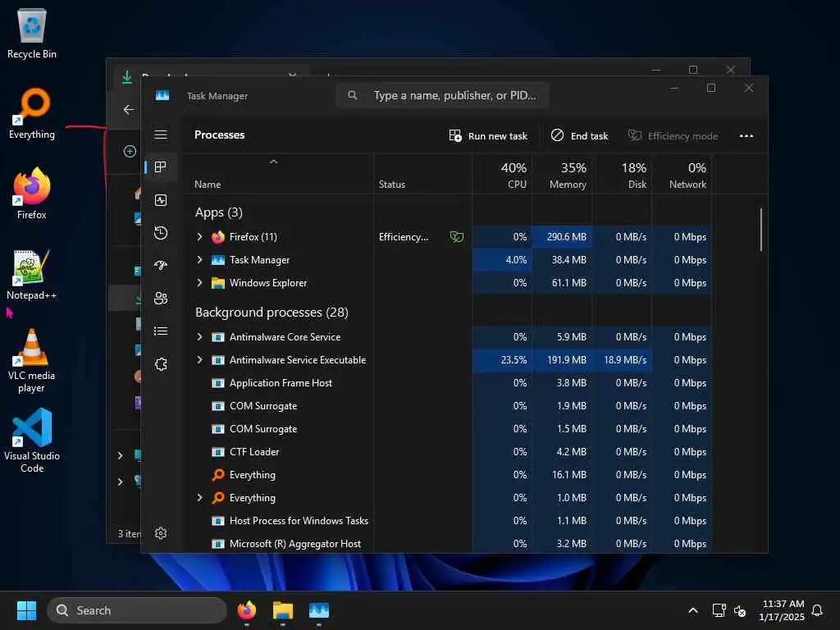This screenshot has height=630, width=840.
Task: Open the Users page in sidebar
Action: coord(161,299)
